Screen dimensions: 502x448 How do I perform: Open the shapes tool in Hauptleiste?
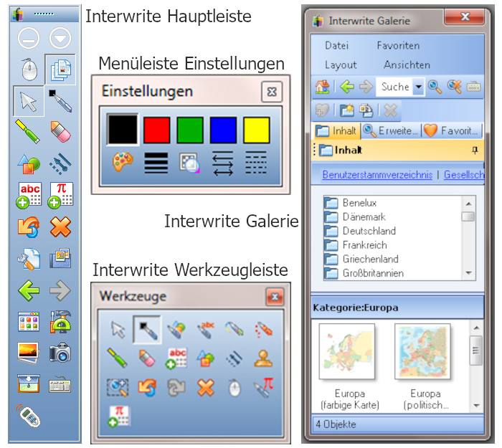click(29, 164)
